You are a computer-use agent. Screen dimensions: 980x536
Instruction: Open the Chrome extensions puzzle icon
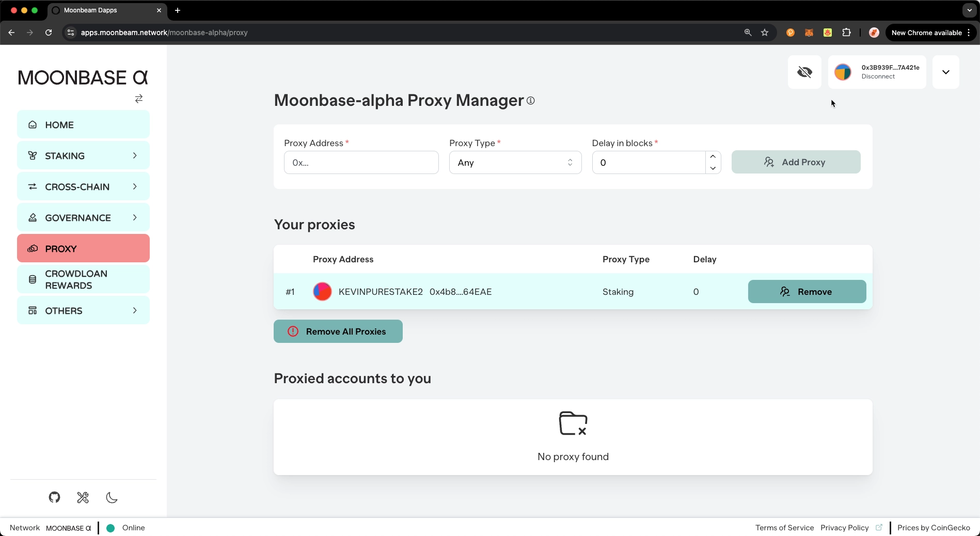point(846,33)
